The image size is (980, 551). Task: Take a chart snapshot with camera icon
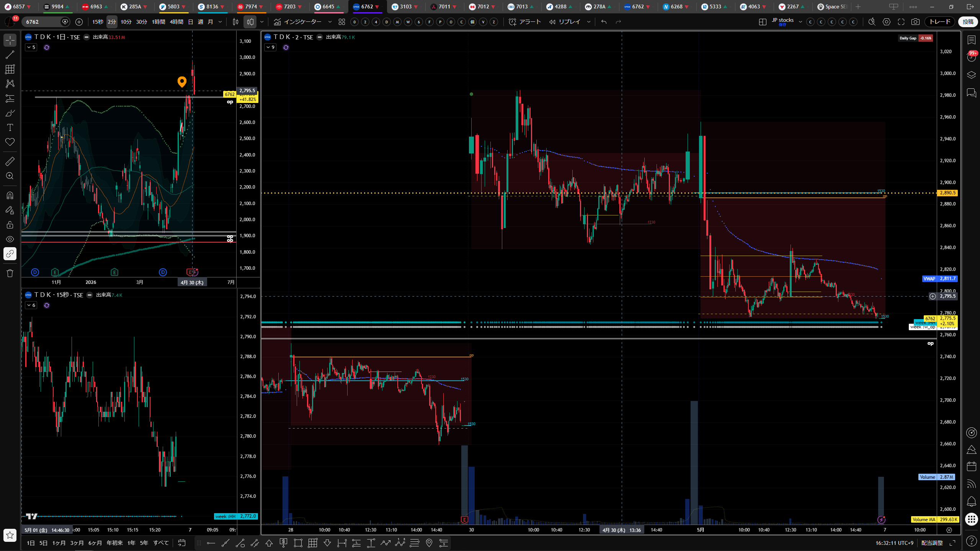(x=915, y=22)
